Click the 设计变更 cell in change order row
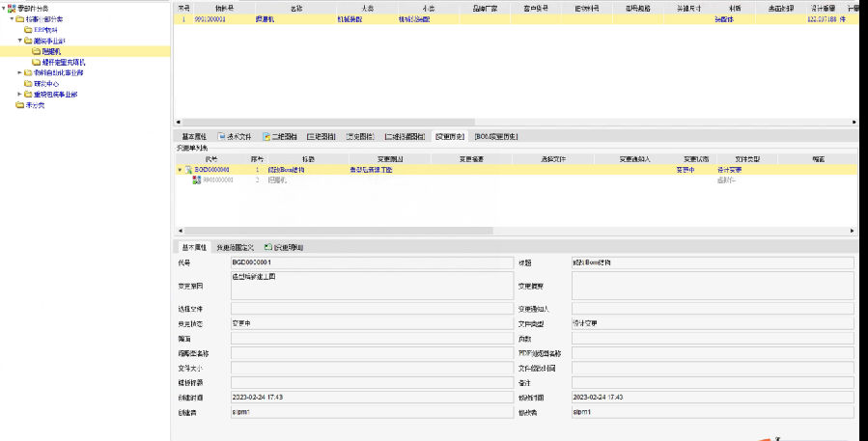 (730, 170)
